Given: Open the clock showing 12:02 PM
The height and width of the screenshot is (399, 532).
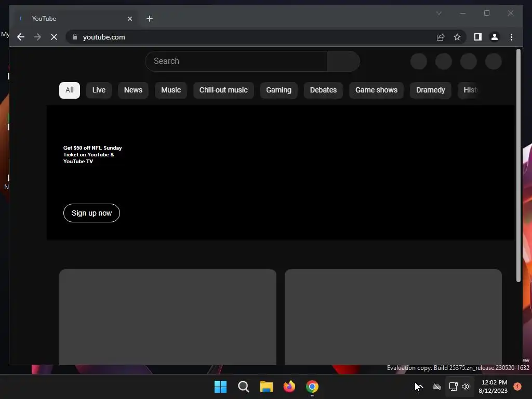Looking at the screenshot, I should (494, 387).
